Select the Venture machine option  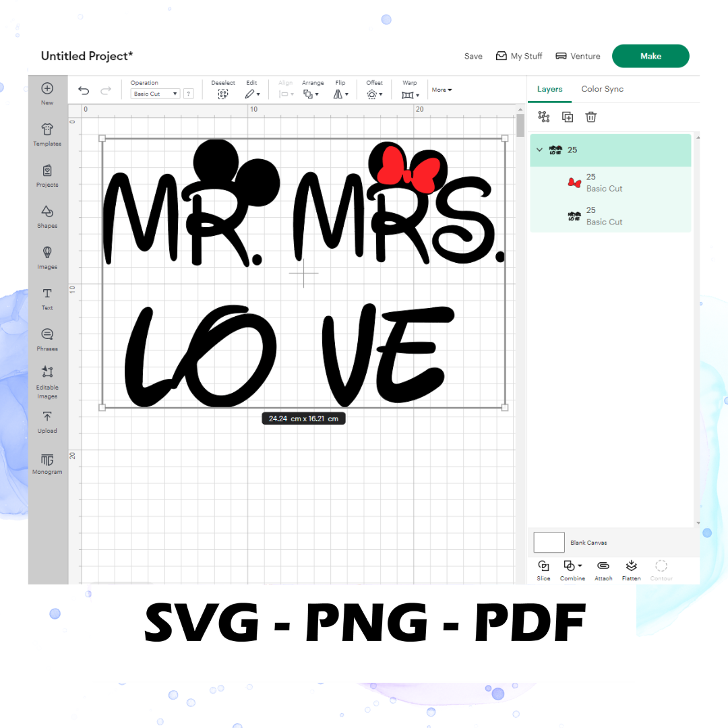pos(578,56)
